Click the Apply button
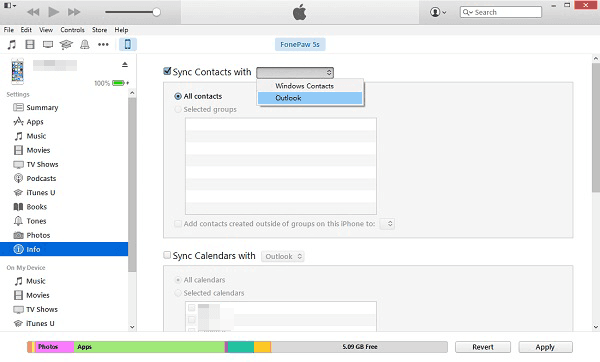This screenshot has height=362, width=600. pyautogui.click(x=545, y=347)
